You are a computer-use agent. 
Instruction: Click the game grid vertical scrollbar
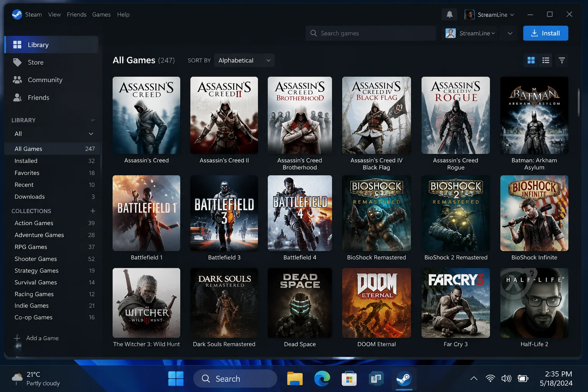(x=578, y=102)
